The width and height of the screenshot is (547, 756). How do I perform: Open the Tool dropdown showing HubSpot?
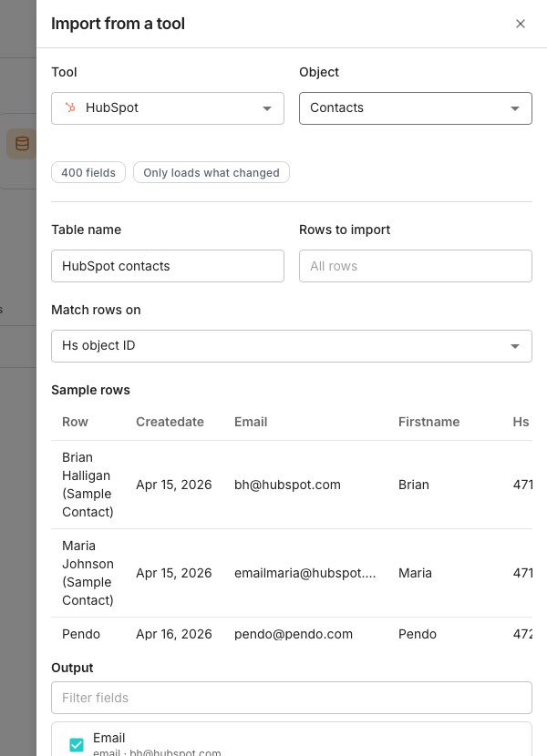click(168, 108)
